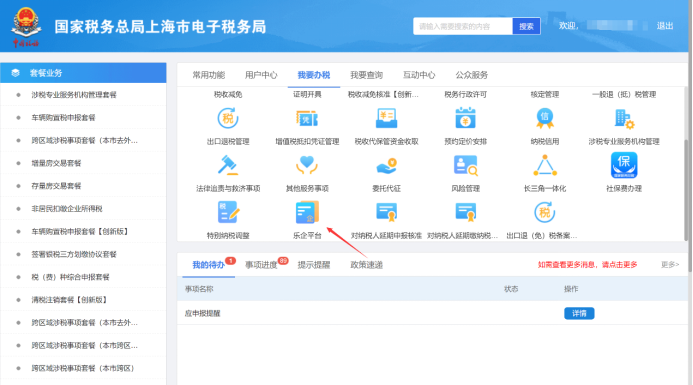Select 非居民扣缴企业所得税 in sidebar

(67, 209)
